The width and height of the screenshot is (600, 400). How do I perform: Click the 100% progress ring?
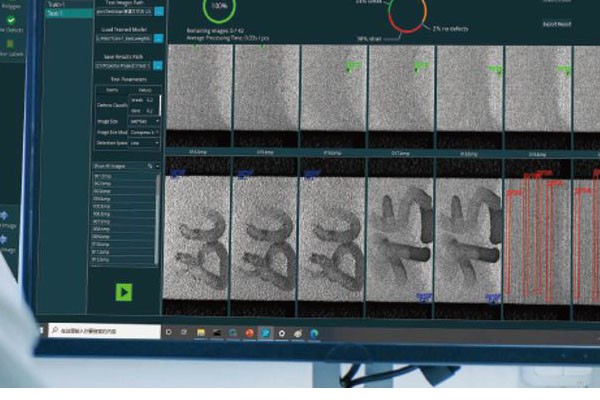(x=219, y=7)
